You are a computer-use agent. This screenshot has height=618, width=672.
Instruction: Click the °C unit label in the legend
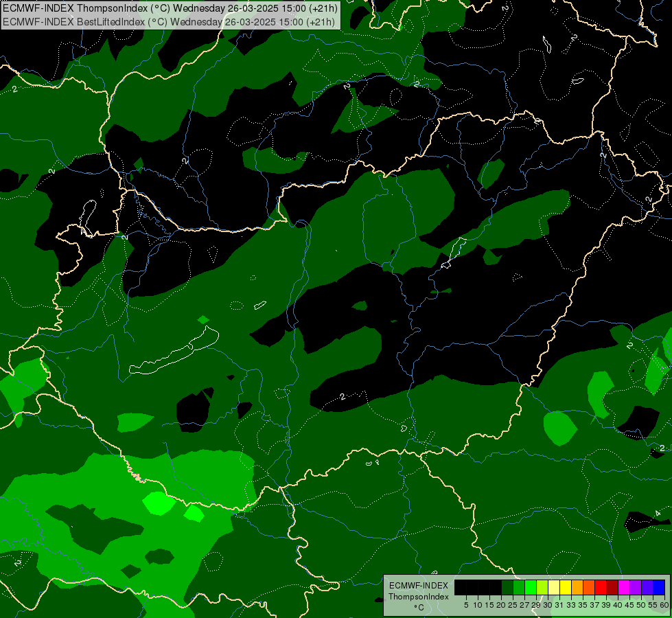pyautogui.click(x=419, y=607)
